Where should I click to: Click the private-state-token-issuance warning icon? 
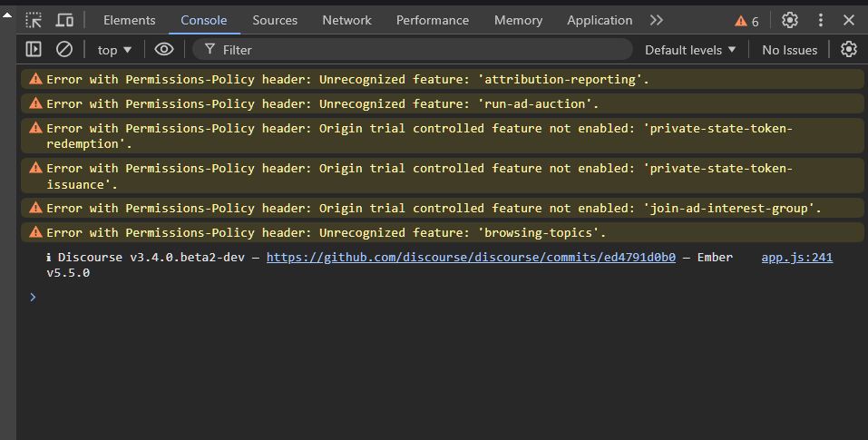coord(36,167)
